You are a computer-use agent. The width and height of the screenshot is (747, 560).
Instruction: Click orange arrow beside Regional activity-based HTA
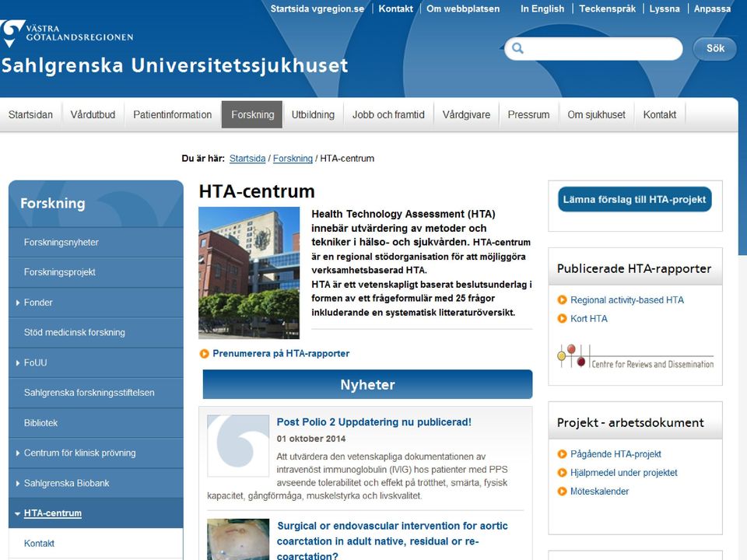tap(562, 300)
